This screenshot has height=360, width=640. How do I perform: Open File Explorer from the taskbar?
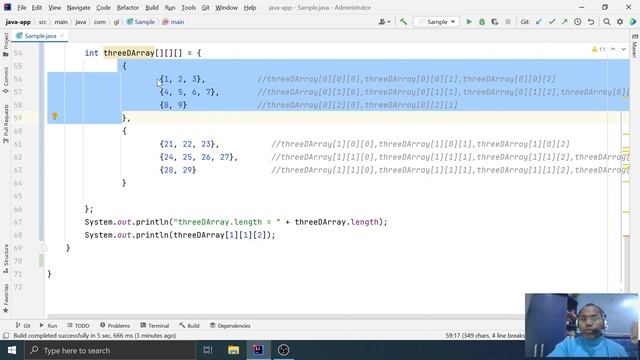[233, 350]
